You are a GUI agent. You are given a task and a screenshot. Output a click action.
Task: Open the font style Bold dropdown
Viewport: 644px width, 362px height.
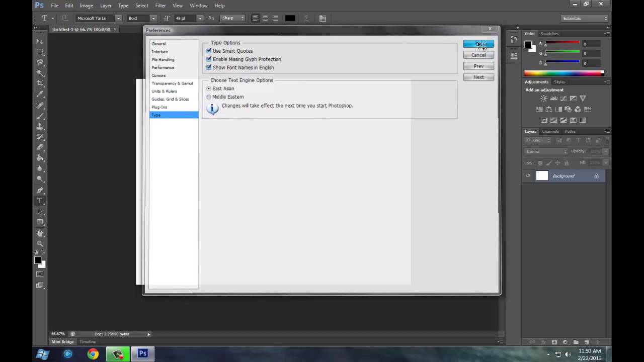pyautogui.click(x=153, y=18)
